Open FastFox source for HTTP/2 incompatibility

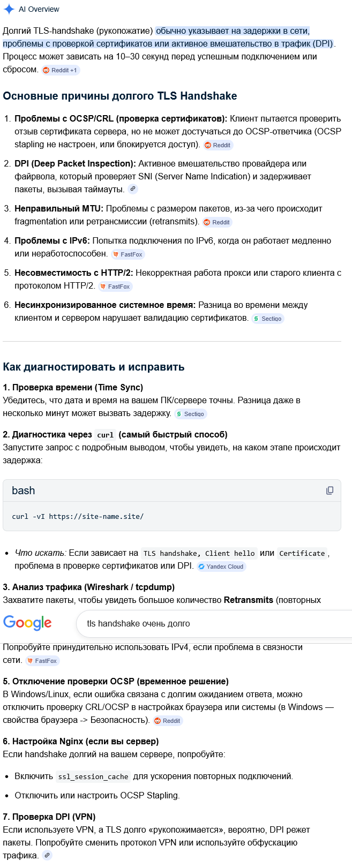[115, 286]
